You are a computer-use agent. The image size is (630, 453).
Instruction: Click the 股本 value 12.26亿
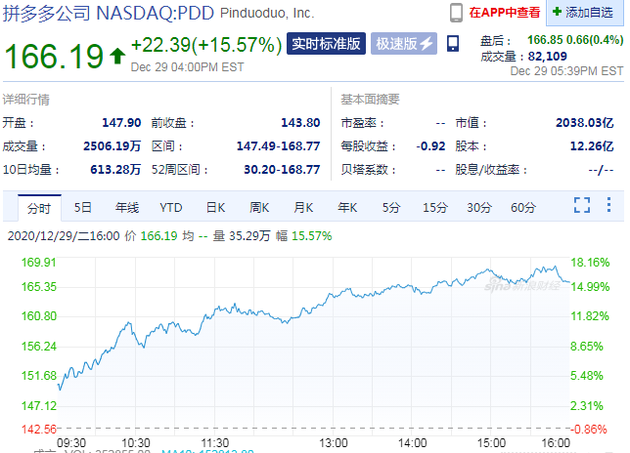[592, 146]
